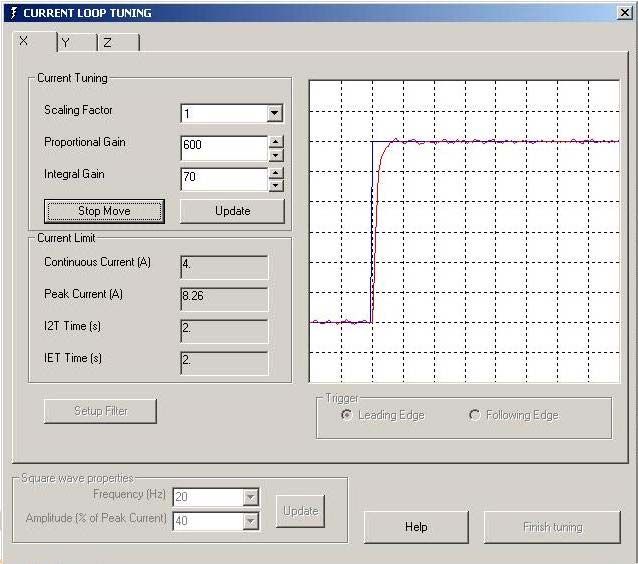Viewport: 638px width, 564px height.
Task: Close the Current Loop Tuning window
Action: coord(625,13)
